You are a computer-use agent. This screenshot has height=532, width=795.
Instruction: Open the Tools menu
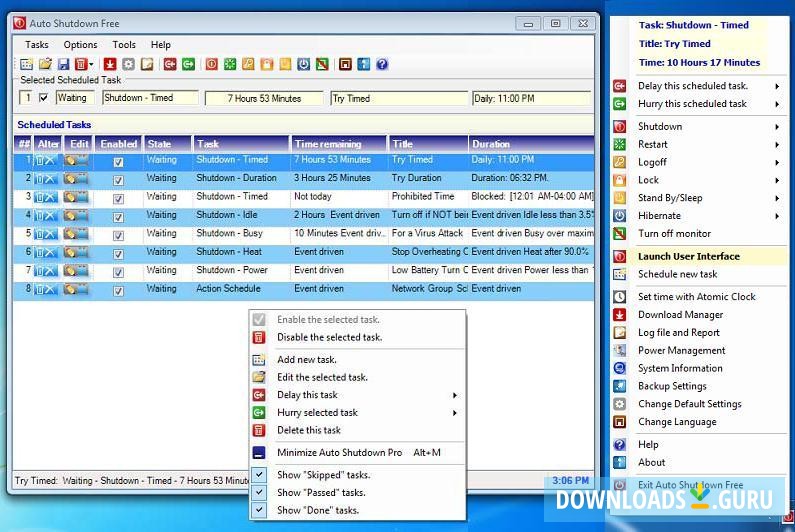tap(124, 45)
